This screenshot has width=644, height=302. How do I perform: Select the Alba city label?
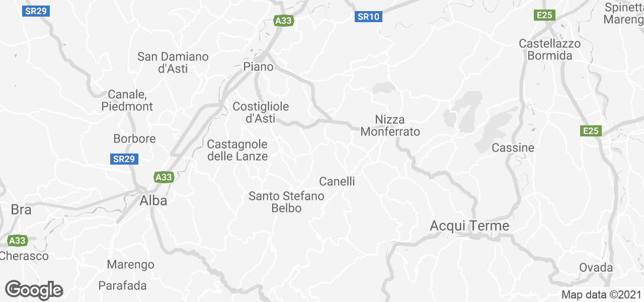coord(153,200)
